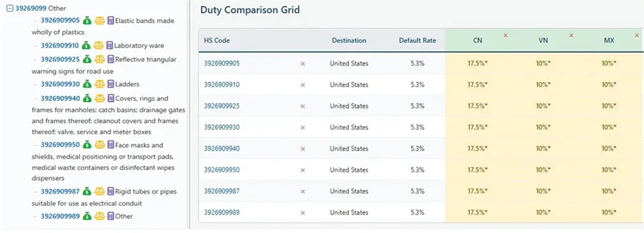644x233 pixels.
Task: Click the HS Code column header
Action: click(x=217, y=41)
